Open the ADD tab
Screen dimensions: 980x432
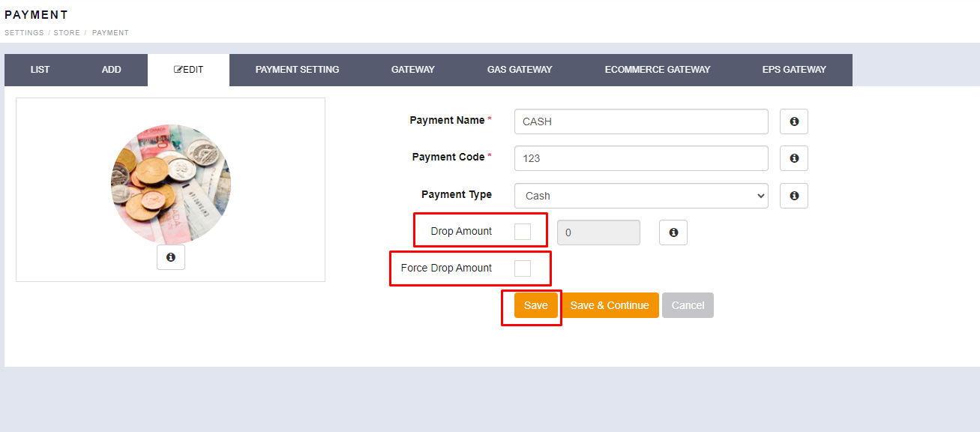click(x=112, y=70)
